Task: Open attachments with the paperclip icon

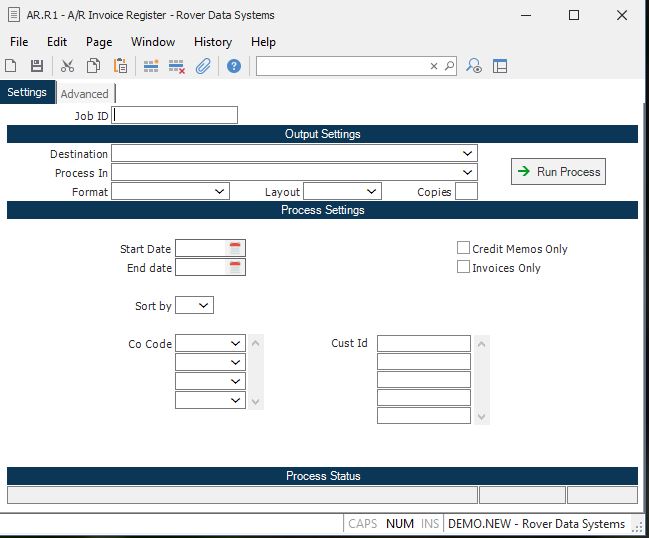Action: point(203,66)
